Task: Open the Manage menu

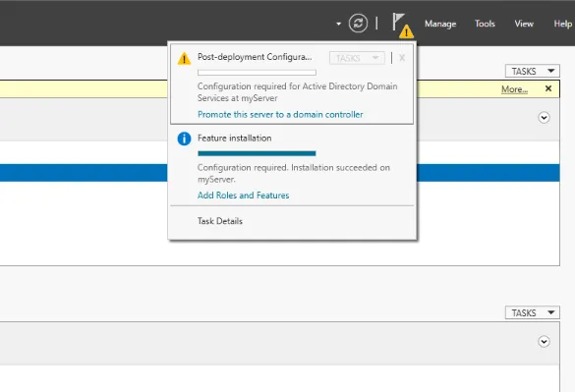Action: click(x=440, y=24)
